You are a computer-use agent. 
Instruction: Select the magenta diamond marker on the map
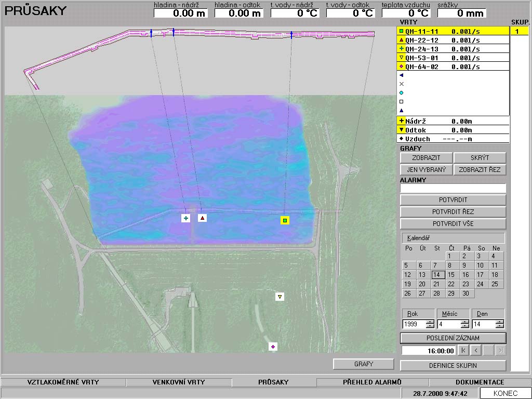(x=273, y=346)
